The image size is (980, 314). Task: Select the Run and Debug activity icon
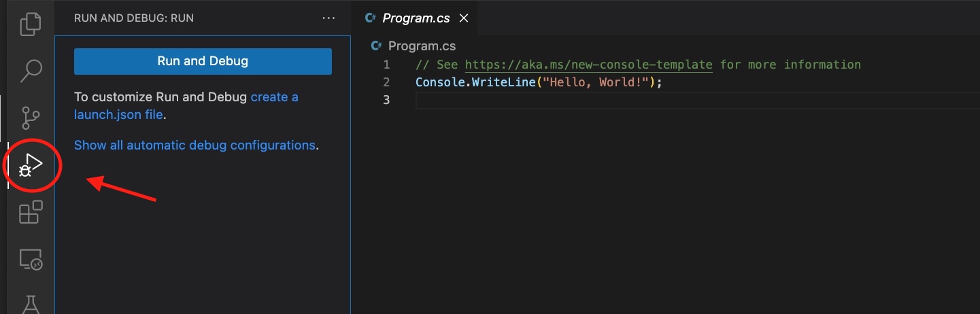[31, 165]
